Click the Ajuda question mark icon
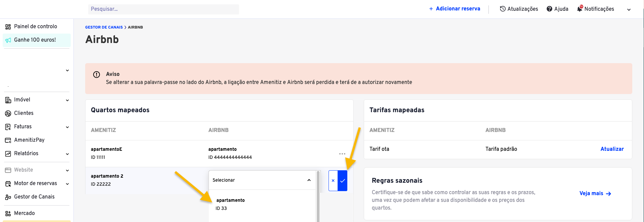The width and height of the screenshot is (644, 222). 549,9
